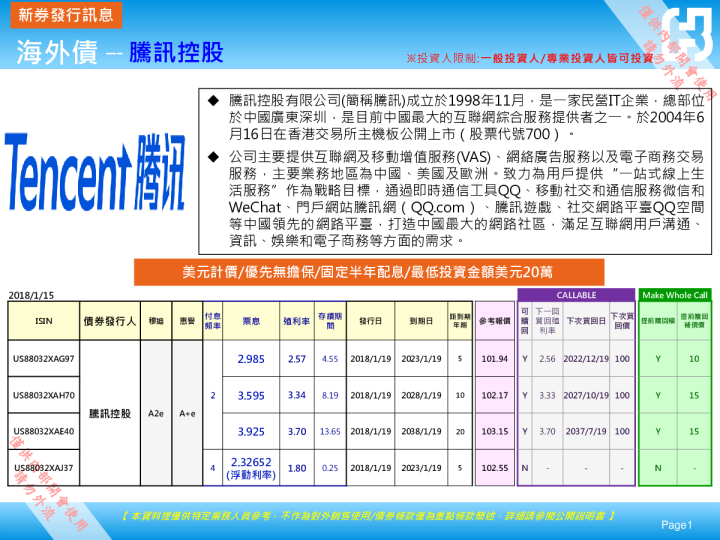Select ISIN cell US88032XAH70
The width and height of the screenshot is (720, 540).
[44, 395]
